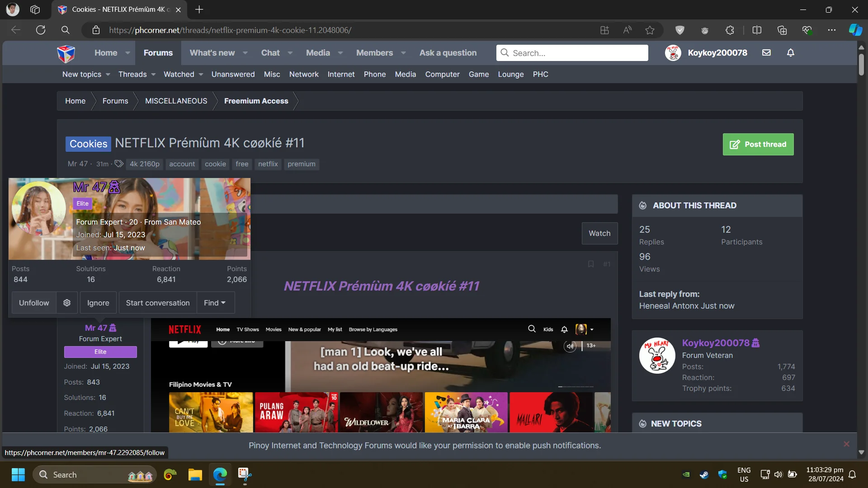Screen dimensions: 868x488
Task: Open the alerts bell icon
Action: click(x=790, y=53)
